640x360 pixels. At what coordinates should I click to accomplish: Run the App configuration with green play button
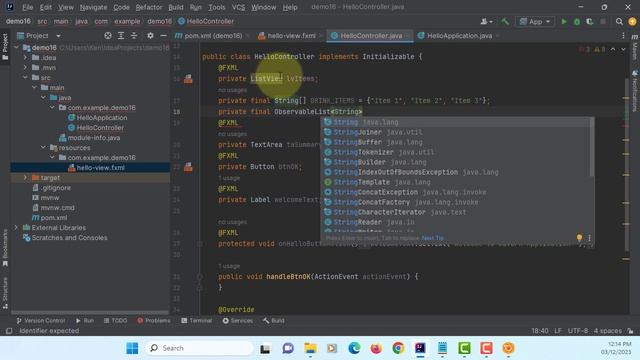564,21
